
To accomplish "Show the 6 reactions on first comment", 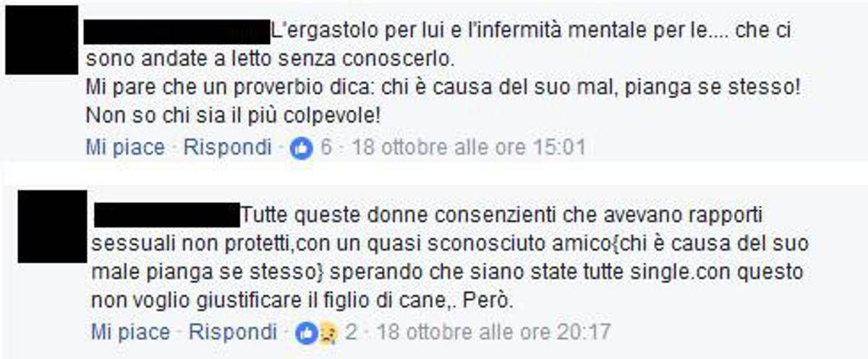I will [x=325, y=148].
